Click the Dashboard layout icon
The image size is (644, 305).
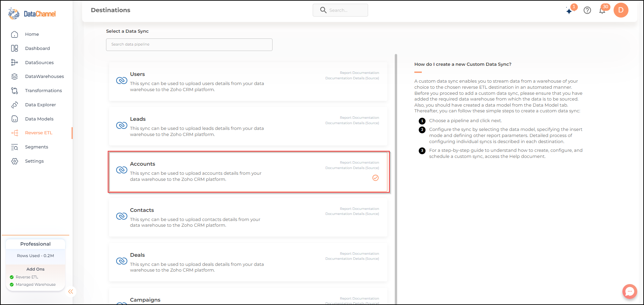(15, 49)
